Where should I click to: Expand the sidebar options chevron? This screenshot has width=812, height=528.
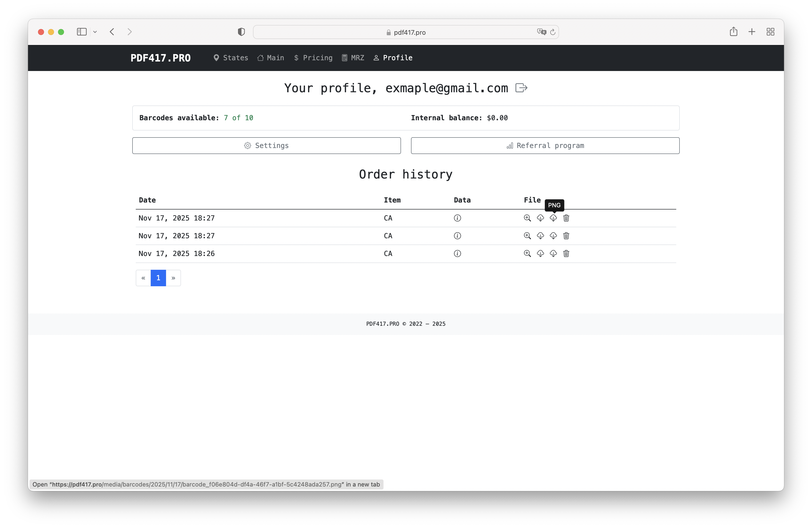(95, 32)
